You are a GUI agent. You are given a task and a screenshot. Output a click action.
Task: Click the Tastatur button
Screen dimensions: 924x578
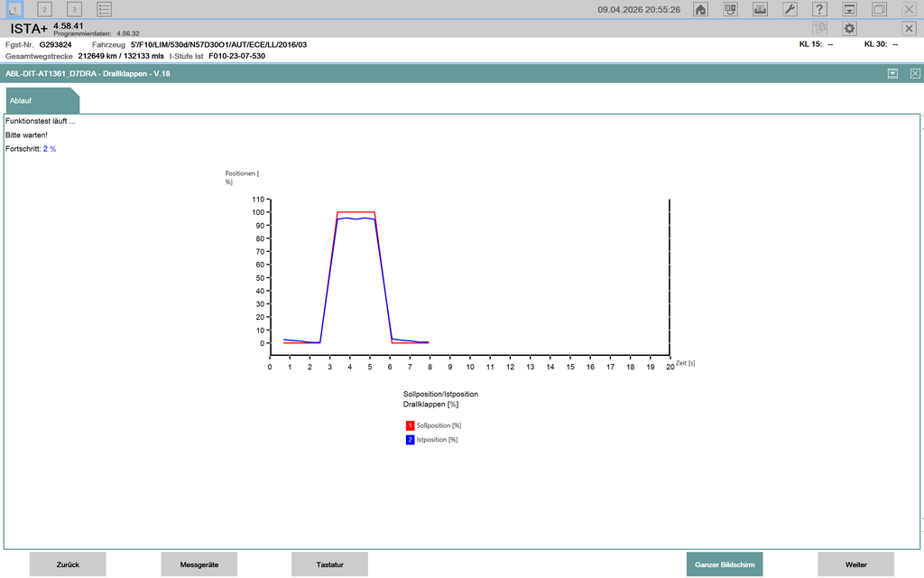pos(329,564)
